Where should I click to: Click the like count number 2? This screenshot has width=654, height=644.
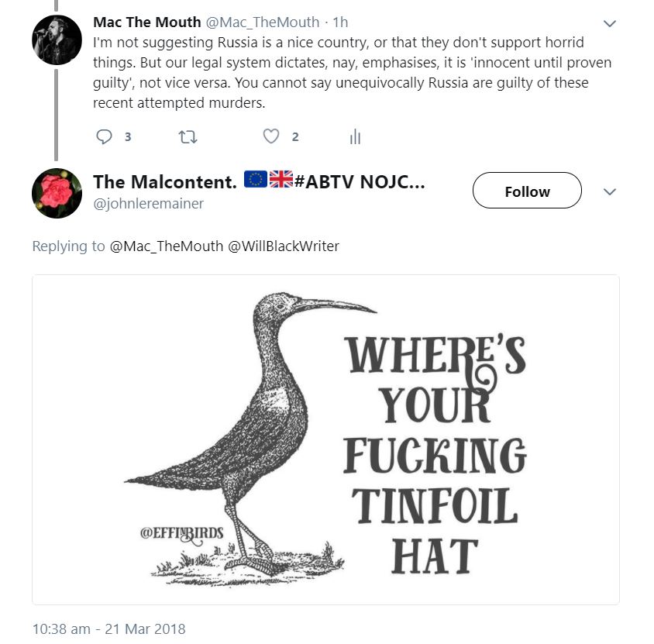pos(295,137)
